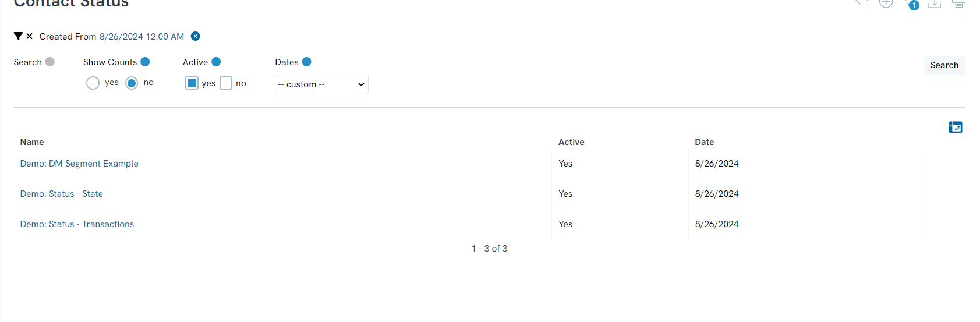Open the Dates custom dropdown
The height and width of the screenshot is (322, 980).
point(321,84)
